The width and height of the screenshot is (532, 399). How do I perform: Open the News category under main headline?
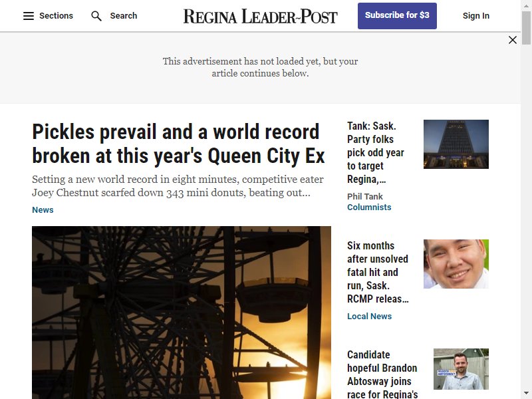pyautogui.click(x=43, y=210)
